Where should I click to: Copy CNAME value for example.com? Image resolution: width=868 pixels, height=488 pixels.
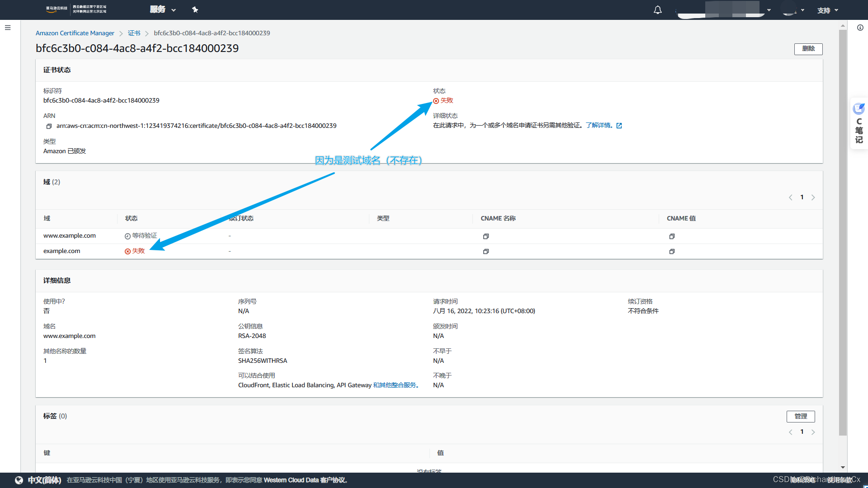pos(672,251)
